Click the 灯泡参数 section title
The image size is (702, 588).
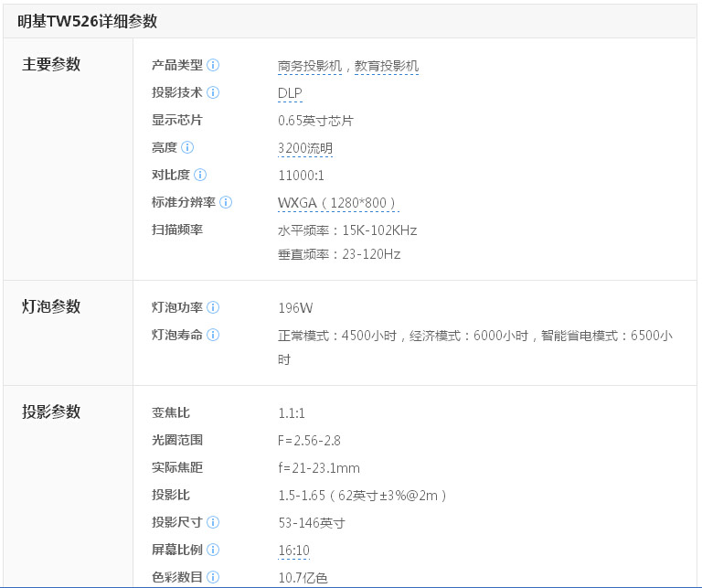(x=51, y=306)
